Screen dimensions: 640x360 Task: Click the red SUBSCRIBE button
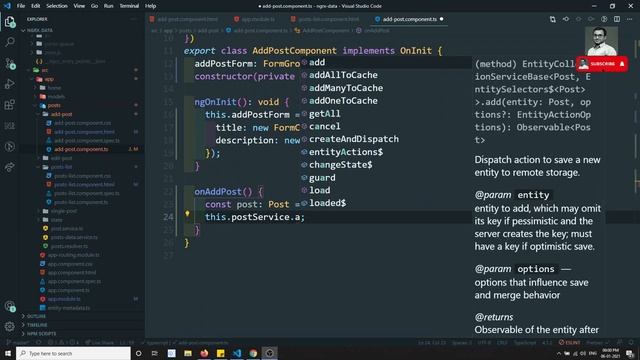click(x=602, y=64)
